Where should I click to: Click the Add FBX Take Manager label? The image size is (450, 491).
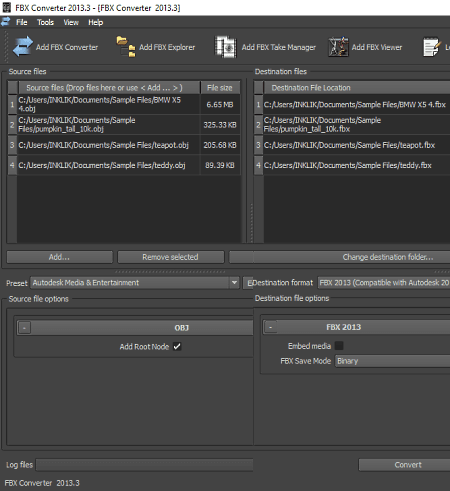(x=279, y=47)
